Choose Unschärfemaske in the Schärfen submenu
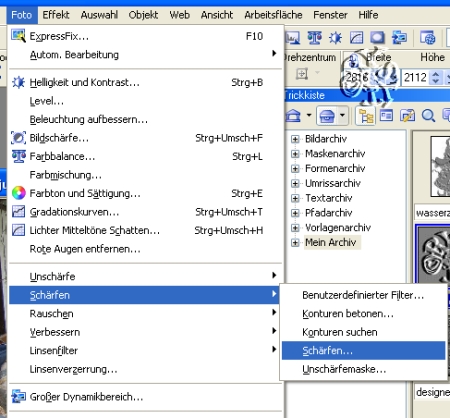Image resolution: width=450 pixels, height=418 pixels. tap(363, 369)
